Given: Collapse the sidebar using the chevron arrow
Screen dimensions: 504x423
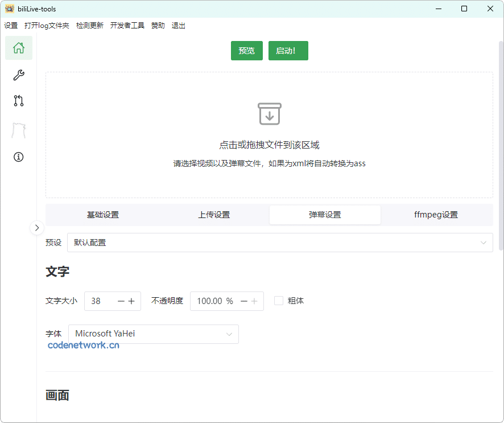Looking at the screenshot, I should (x=36, y=228).
